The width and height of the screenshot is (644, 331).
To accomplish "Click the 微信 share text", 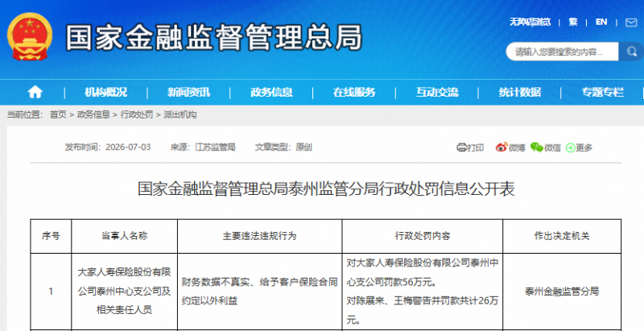I will (x=552, y=147).
